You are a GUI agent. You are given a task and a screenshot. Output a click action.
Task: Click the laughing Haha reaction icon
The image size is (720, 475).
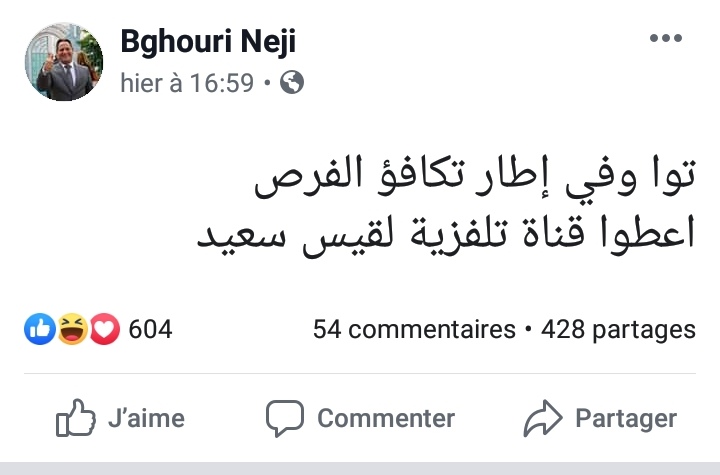(72, 329)
